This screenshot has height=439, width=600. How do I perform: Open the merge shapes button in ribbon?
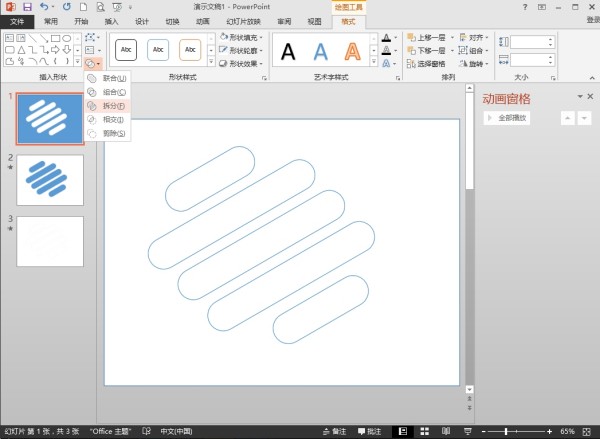(x=91, y=63)
